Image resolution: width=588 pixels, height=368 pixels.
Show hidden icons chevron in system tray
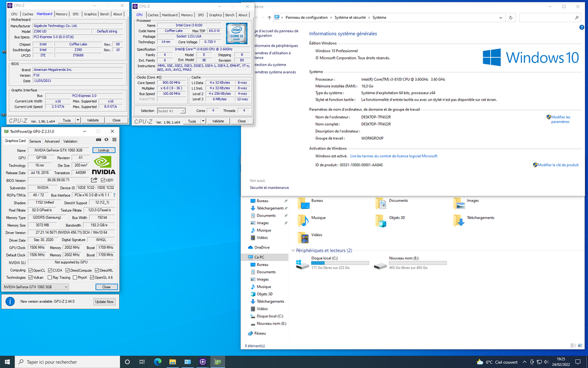pyautogui.click(x=524, y=362)
